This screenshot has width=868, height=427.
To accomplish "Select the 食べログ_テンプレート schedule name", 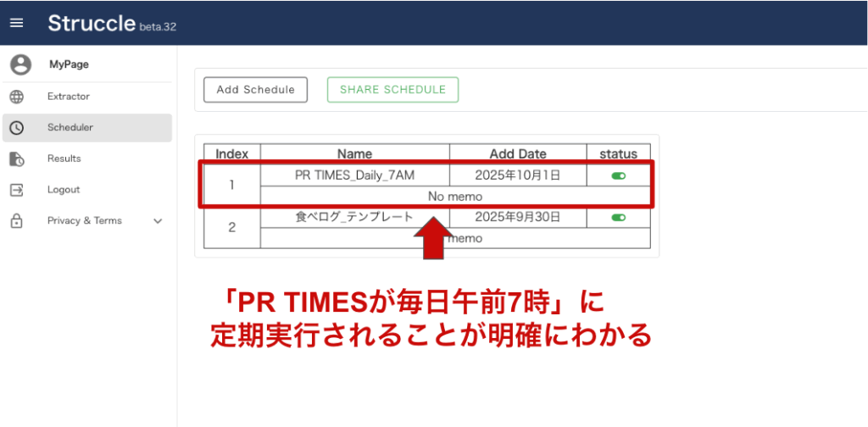I will click(354, 217).
